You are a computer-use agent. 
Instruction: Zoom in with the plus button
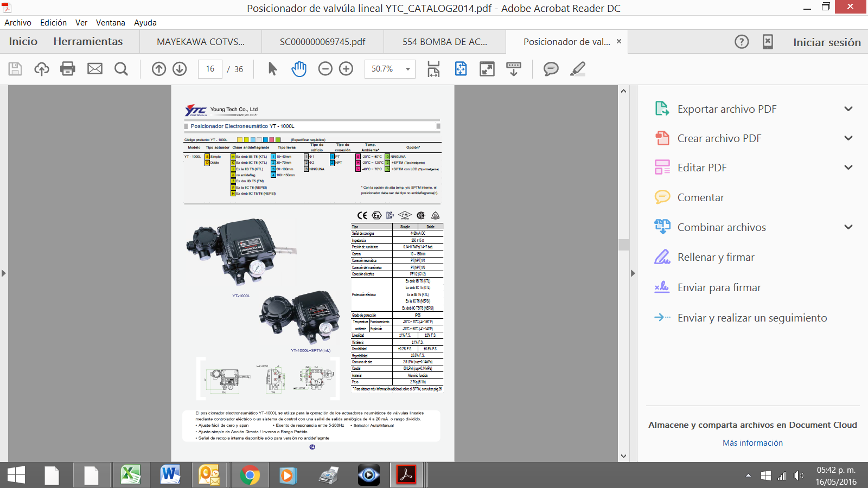[x=346, y=69]
